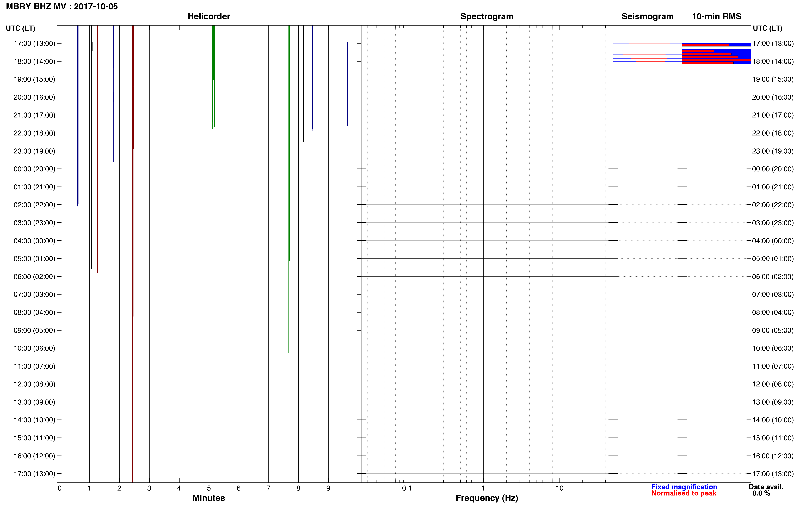Click 08:00 (04:00) on the Helicorder time axis
This screenshot has width=812, height=508.
tap(34, 312)
